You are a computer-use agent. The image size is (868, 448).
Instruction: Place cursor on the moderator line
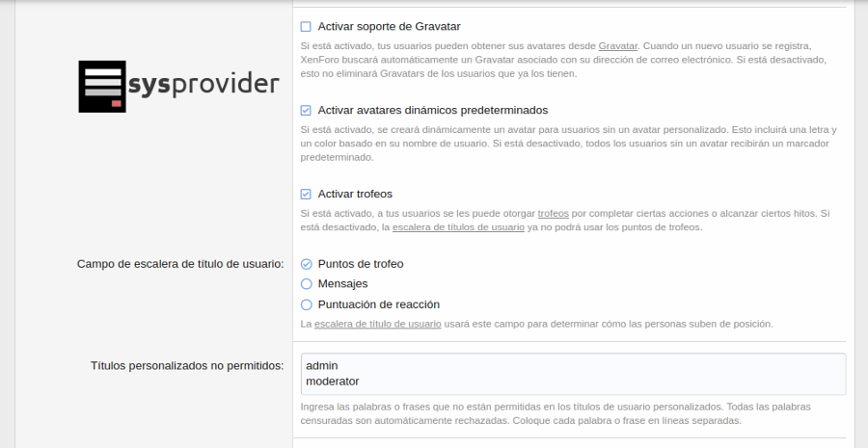click(333, 382)
